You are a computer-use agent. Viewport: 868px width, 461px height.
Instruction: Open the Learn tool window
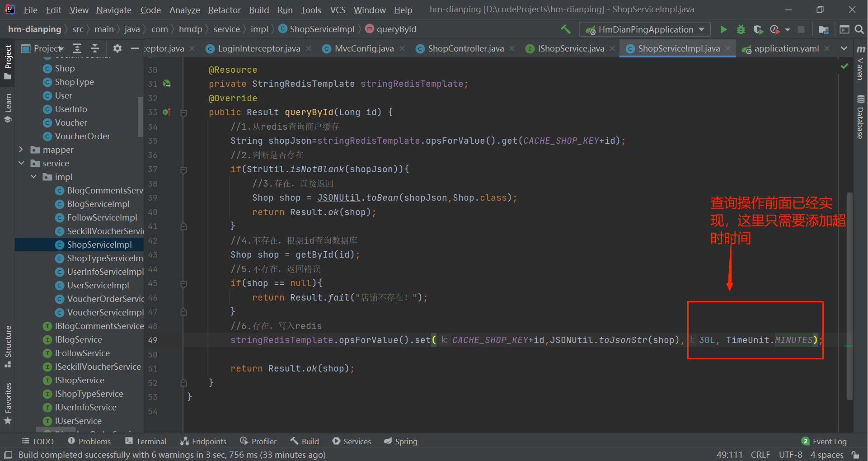[x=8, y=108]
